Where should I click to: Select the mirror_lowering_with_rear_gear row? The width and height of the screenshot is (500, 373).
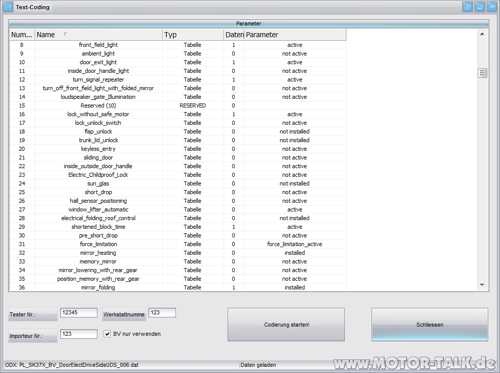click(x=178, y=270)
